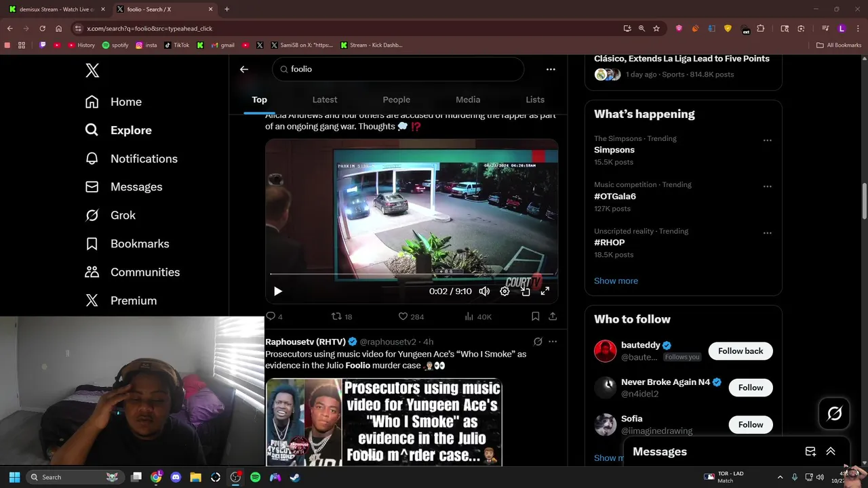Open Spotify from the taskbar
Image resolution: width=868 pixels, height=488 pixels.
(255, 477)
